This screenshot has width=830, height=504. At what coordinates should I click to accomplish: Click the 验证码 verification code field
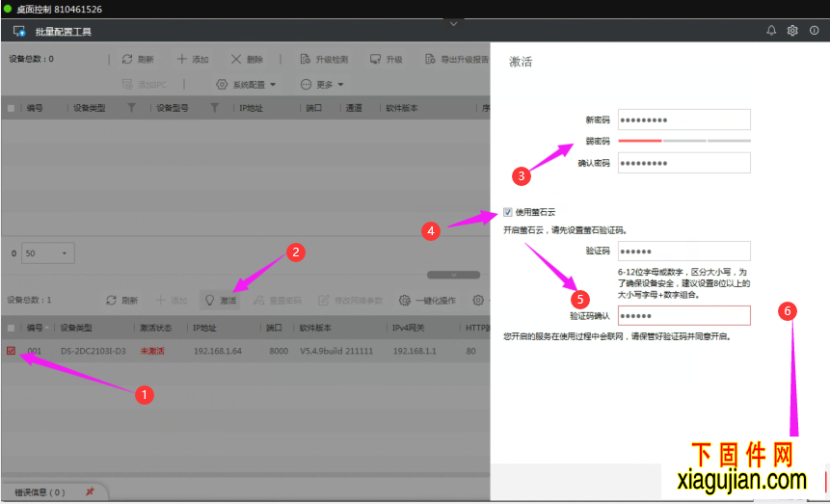(x=683, y=252)
